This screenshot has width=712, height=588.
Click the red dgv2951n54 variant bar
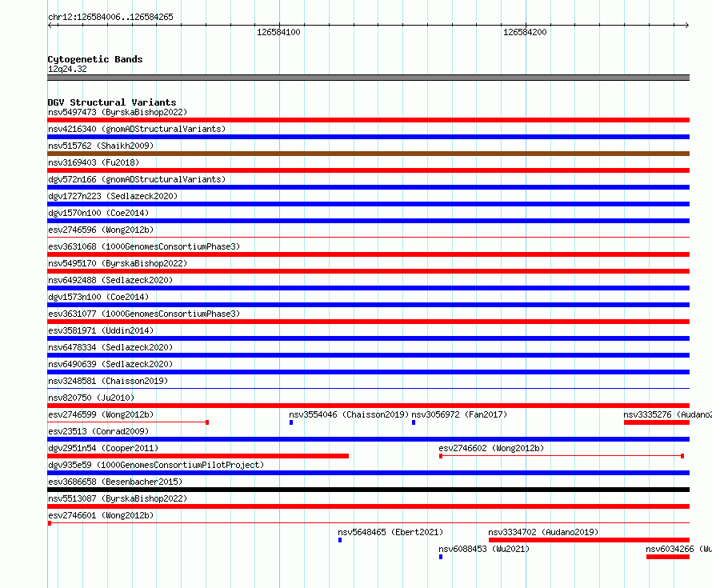198,456
